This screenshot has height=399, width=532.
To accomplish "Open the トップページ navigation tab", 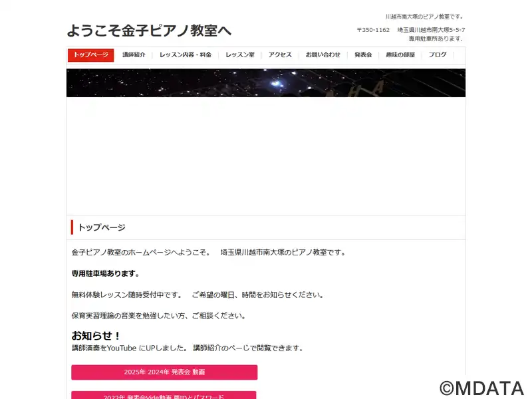I will point(90,55).
